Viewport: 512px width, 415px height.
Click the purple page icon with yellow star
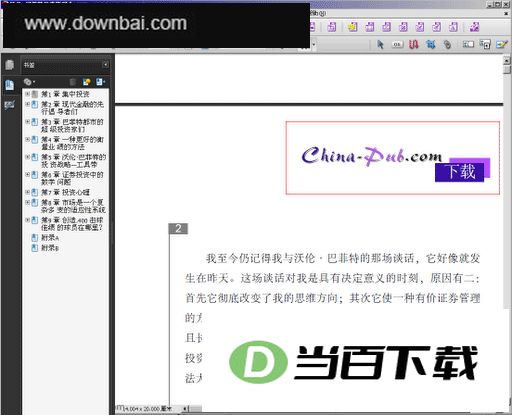click(x=352, y=27)
